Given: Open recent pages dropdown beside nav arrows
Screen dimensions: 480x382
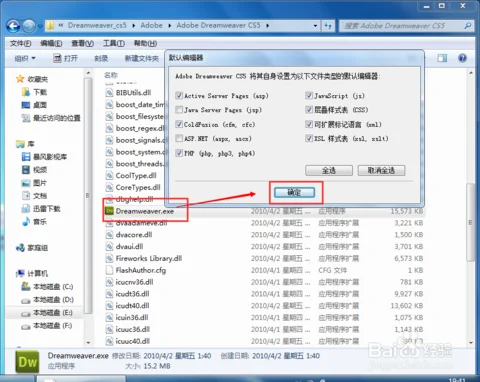Looking at the screenshot, I should 40,26.
